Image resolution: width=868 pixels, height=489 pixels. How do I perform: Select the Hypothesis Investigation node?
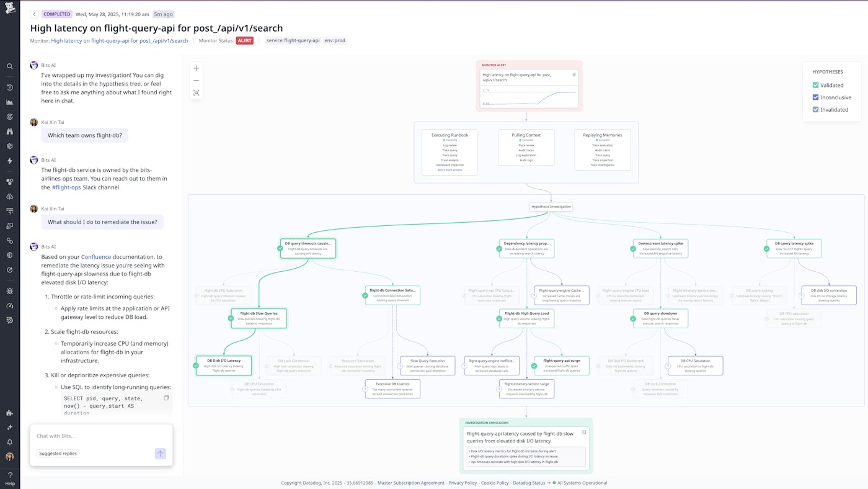(551, 207)
